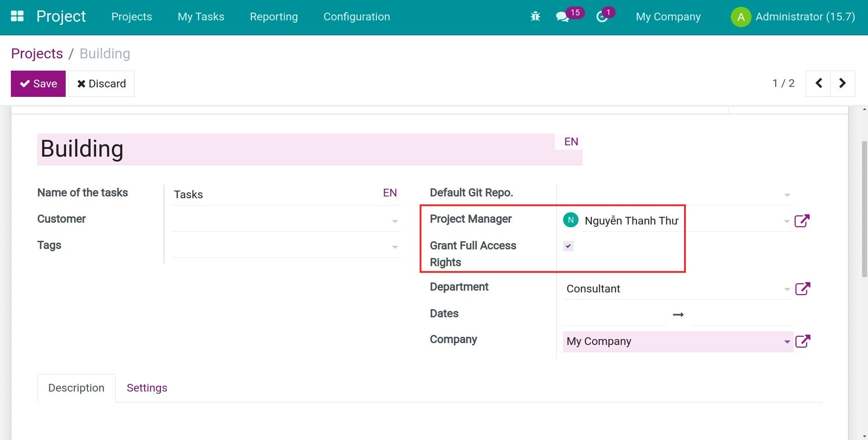868x440 pixels.
Task: Click the Building project name field
Action: (295, 149)
